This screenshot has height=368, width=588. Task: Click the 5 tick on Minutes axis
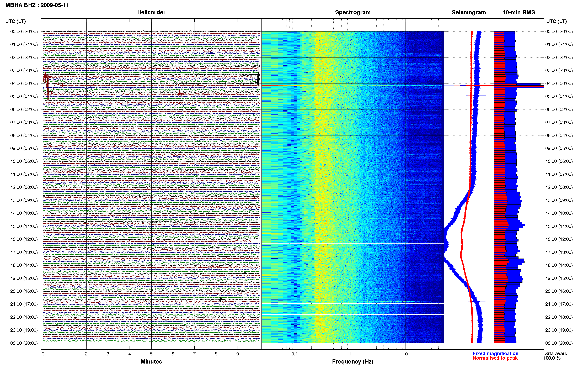(x=151, y=354)
